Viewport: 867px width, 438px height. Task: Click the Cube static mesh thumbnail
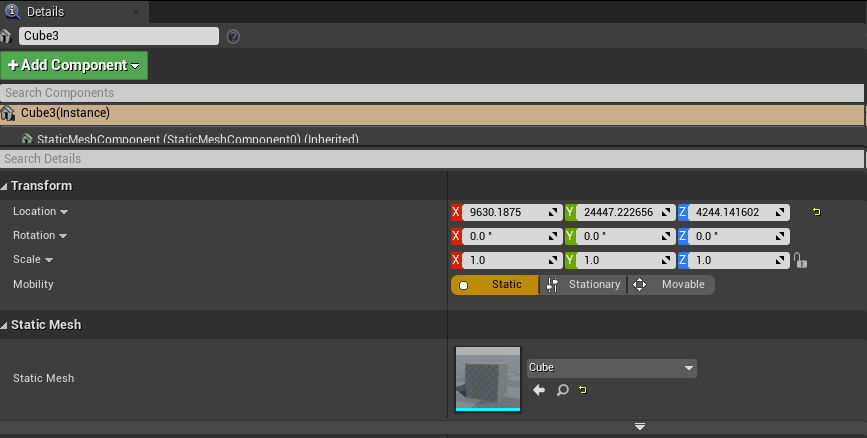[487, 378]
